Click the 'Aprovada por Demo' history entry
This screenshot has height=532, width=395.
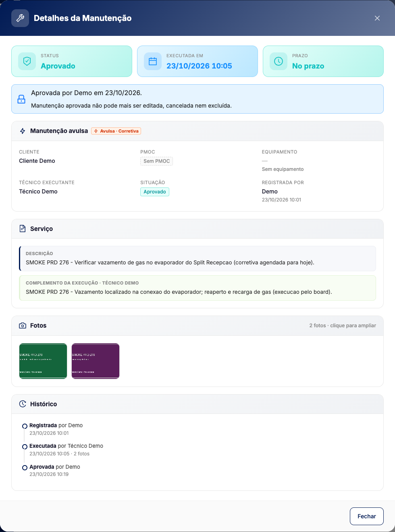click(x=55, y=467)
